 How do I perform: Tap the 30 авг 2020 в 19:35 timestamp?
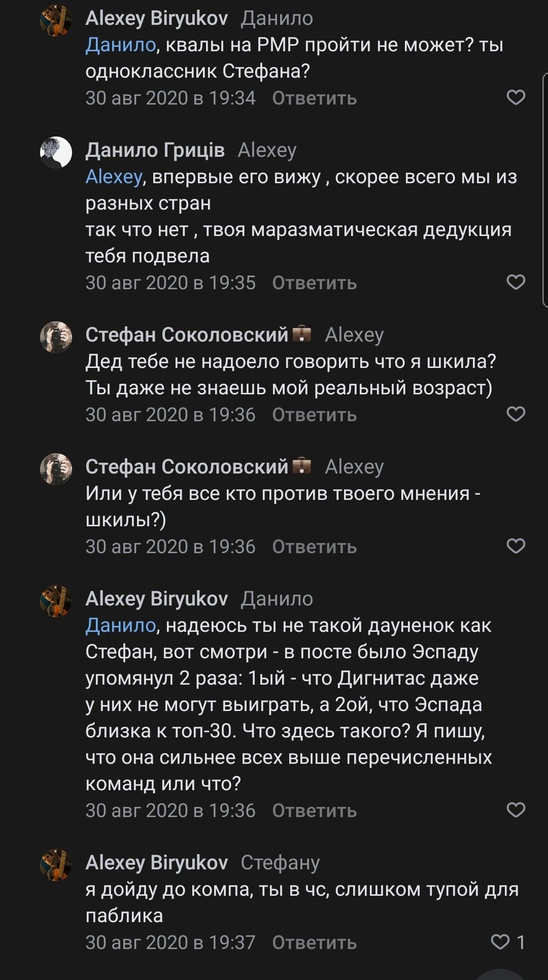point(170,283)
